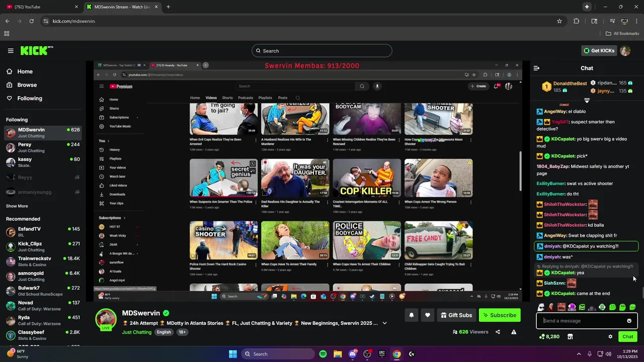
Task: Click the English language tag
Action: tap(164, 332)
